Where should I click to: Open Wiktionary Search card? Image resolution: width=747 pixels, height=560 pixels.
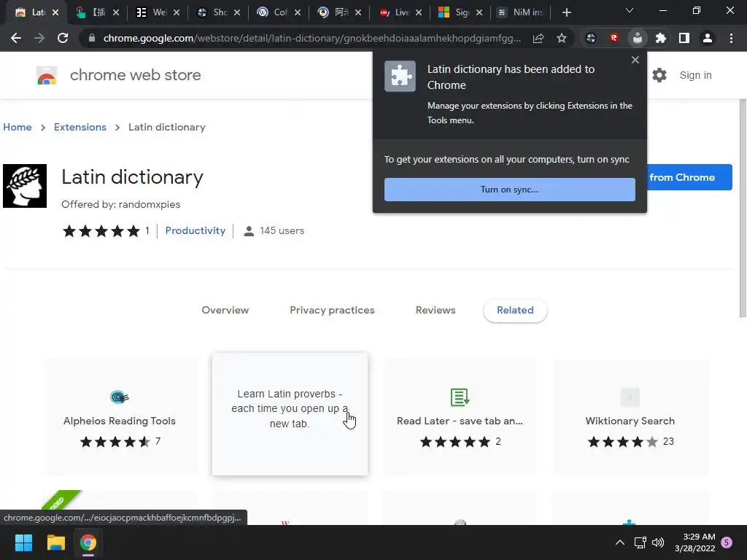click(630, 418)
